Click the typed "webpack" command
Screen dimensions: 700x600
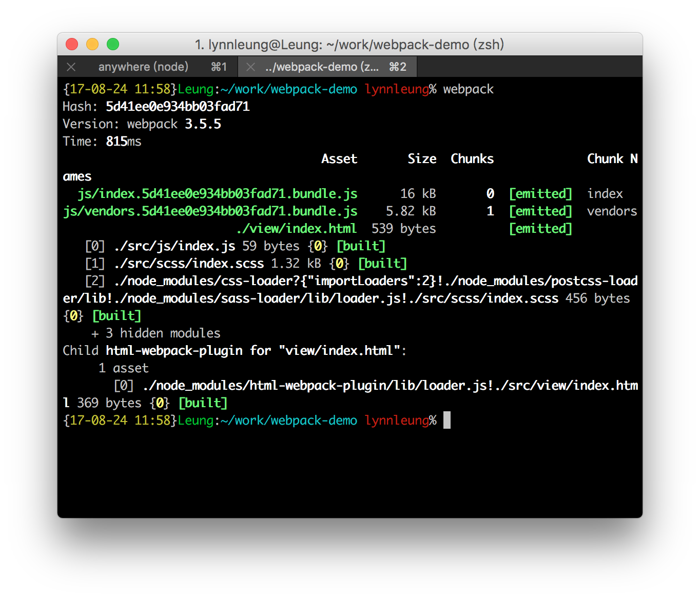tap(468, 89)
